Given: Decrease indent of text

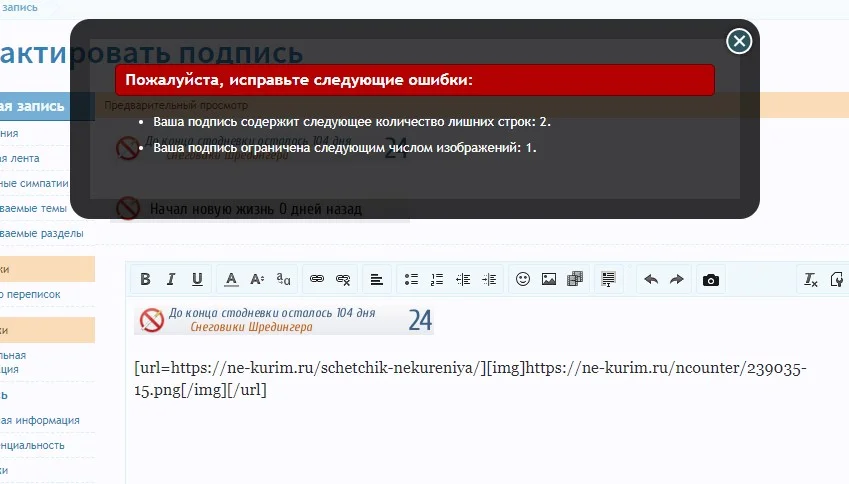Looking at the screenshot, I should 463,279.
